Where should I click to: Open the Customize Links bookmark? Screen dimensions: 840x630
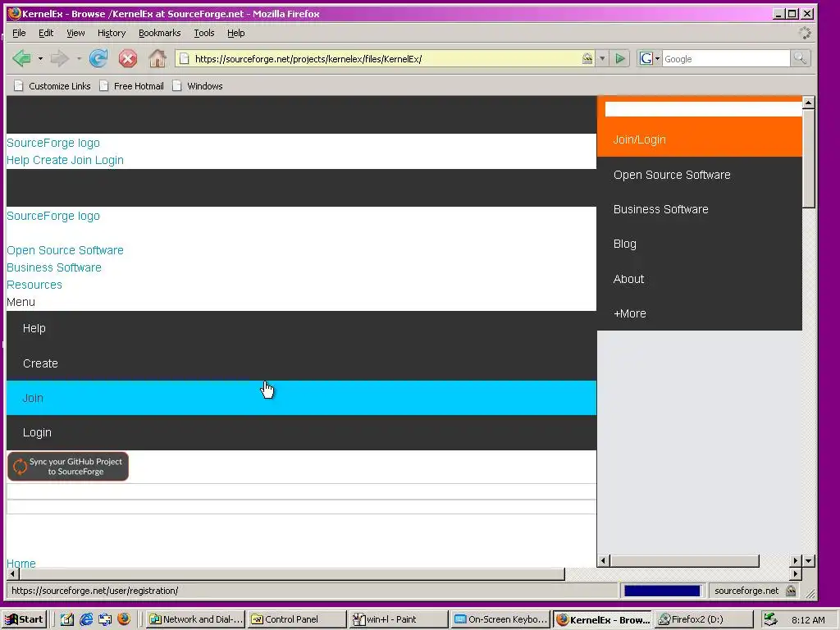click(52, 85)
